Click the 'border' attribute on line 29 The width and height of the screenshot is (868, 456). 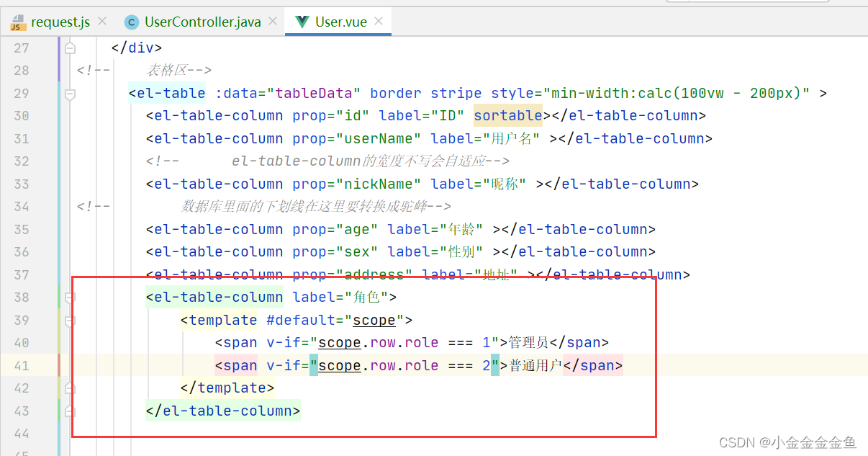click(x=396, y=93)
